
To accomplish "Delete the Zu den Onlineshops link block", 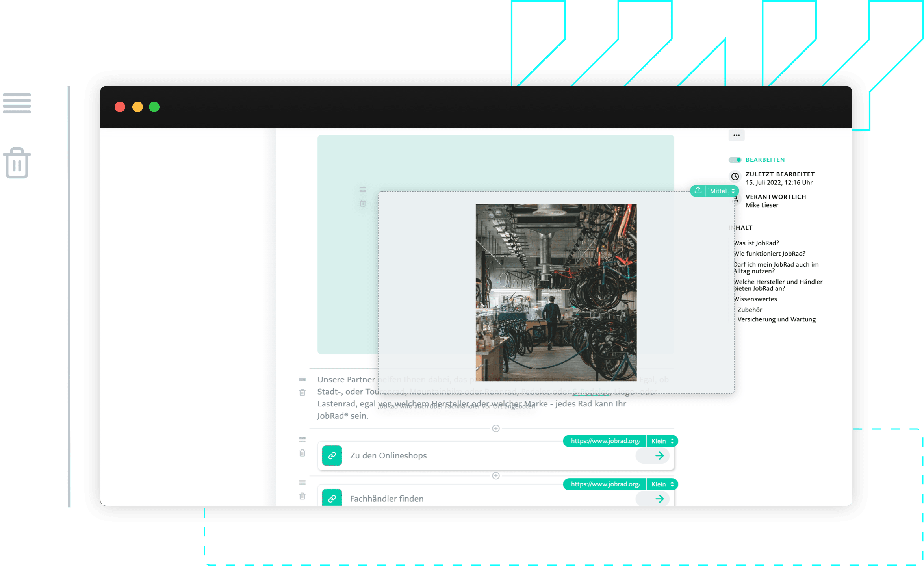I will tap(302, 453).
